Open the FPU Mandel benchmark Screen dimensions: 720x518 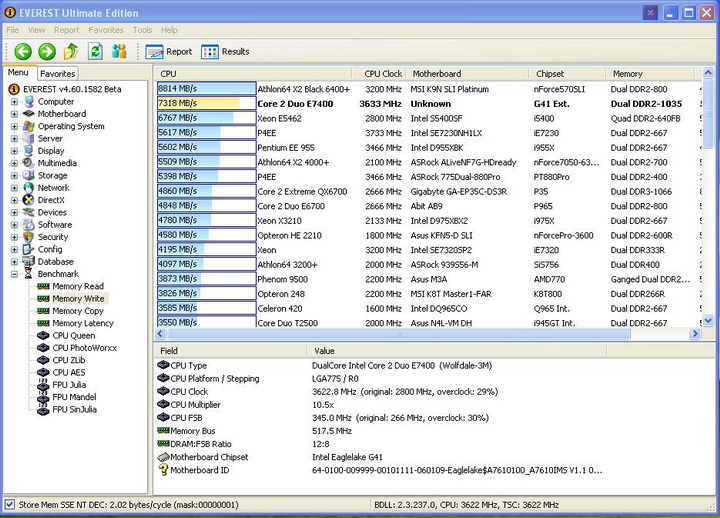point(74,397)
